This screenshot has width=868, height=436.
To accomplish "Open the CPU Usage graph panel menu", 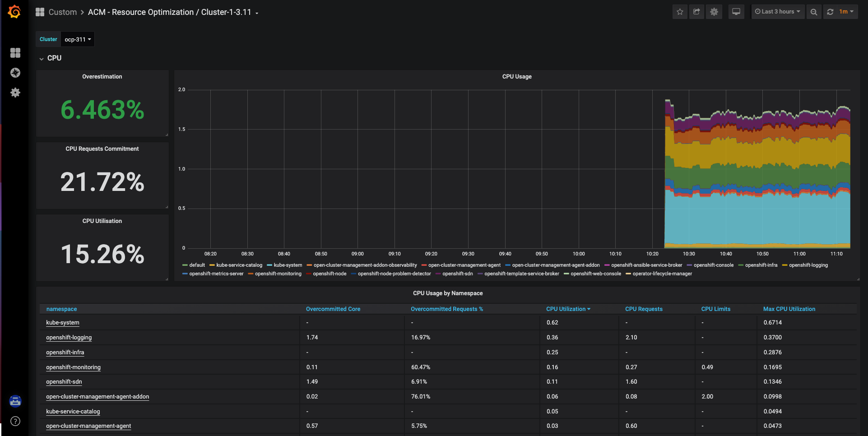I will click(x=517, y=77).
